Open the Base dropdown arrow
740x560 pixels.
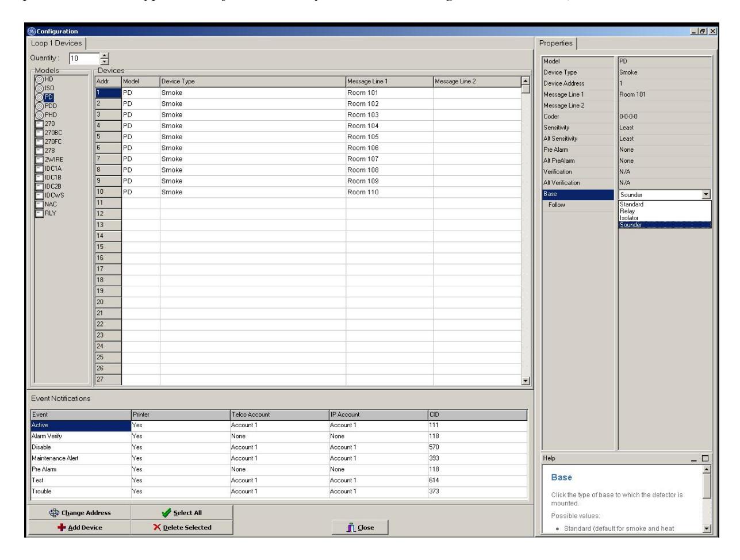tap(707, 194)
